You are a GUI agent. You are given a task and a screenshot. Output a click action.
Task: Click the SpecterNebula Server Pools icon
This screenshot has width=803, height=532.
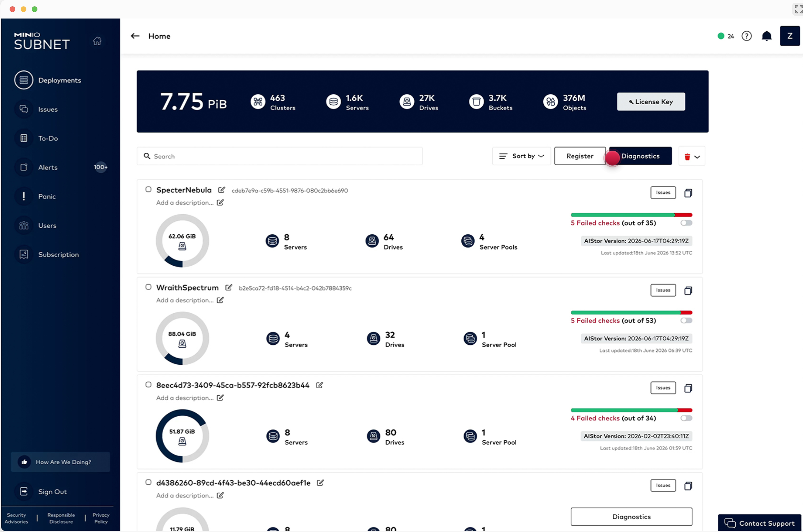click(468, 241)
